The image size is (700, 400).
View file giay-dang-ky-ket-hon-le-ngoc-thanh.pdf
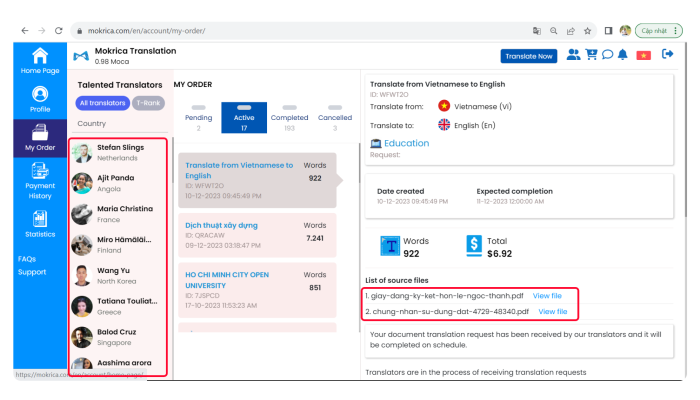[547, 296]
